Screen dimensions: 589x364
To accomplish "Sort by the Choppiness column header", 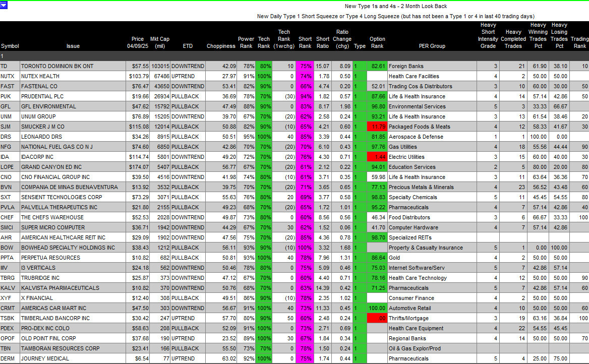I will tap(221, 46).
